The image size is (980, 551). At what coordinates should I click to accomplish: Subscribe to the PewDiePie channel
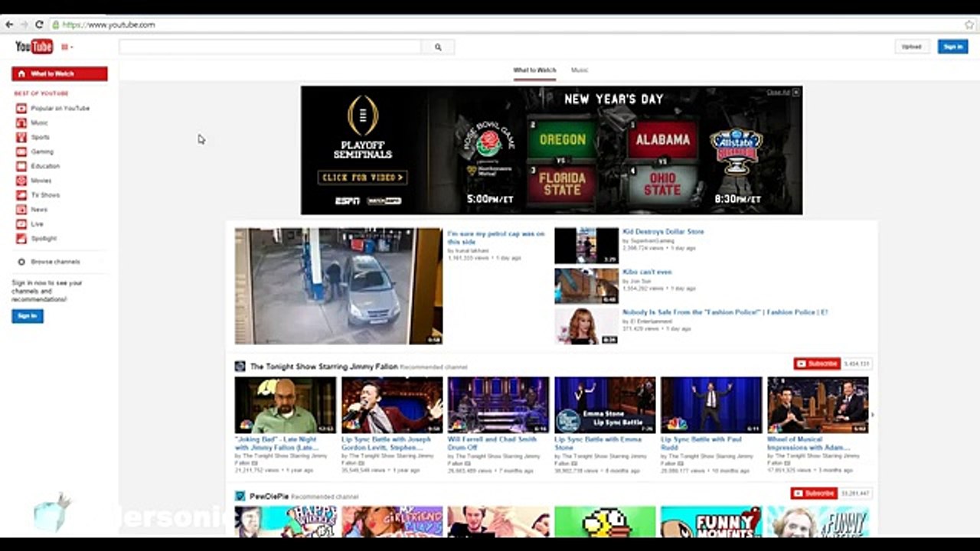pyautogui.click(x=814, y=493)
